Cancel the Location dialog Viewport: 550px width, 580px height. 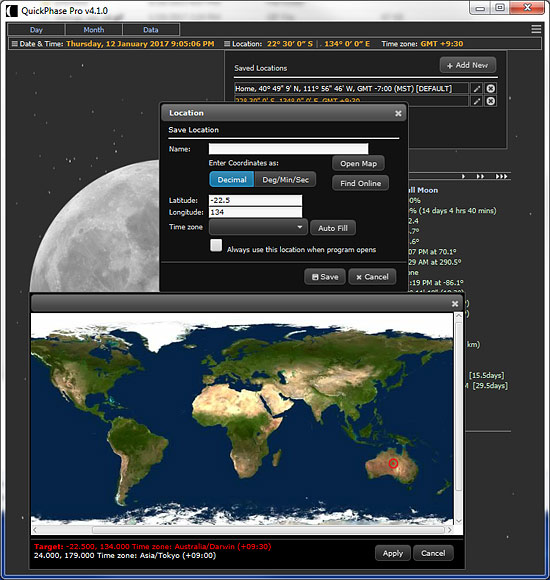(x=372, y=277)
